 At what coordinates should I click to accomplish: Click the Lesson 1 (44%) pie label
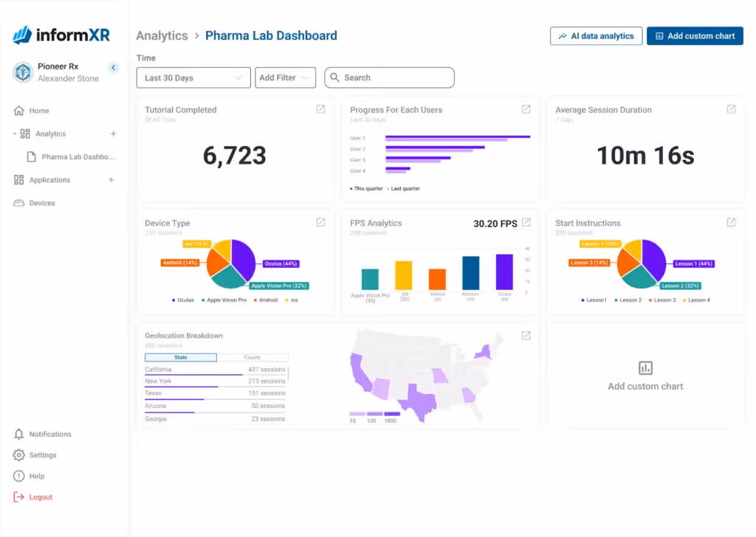point(694,264)
